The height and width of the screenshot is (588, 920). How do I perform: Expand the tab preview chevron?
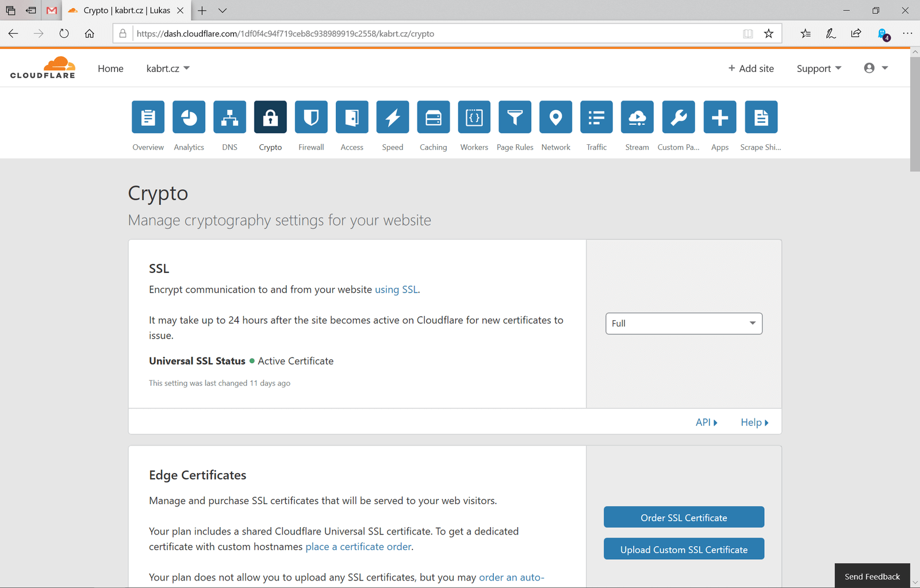pyautogui.click(x=223, y=10)
